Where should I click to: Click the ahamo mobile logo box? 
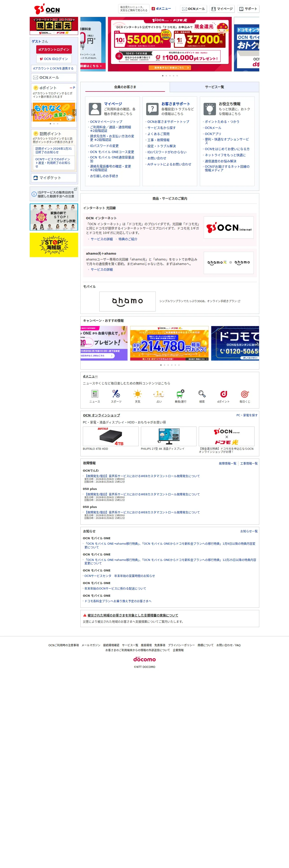pos(128,301)
